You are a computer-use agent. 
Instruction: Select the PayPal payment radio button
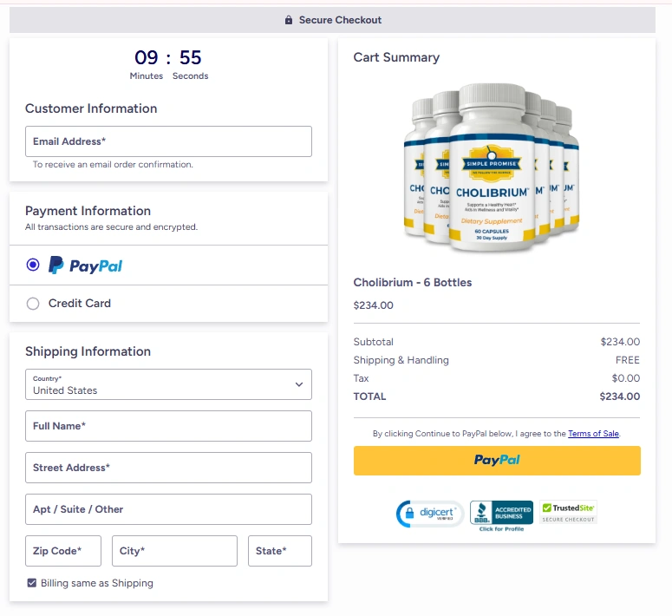tap(33, 265)
